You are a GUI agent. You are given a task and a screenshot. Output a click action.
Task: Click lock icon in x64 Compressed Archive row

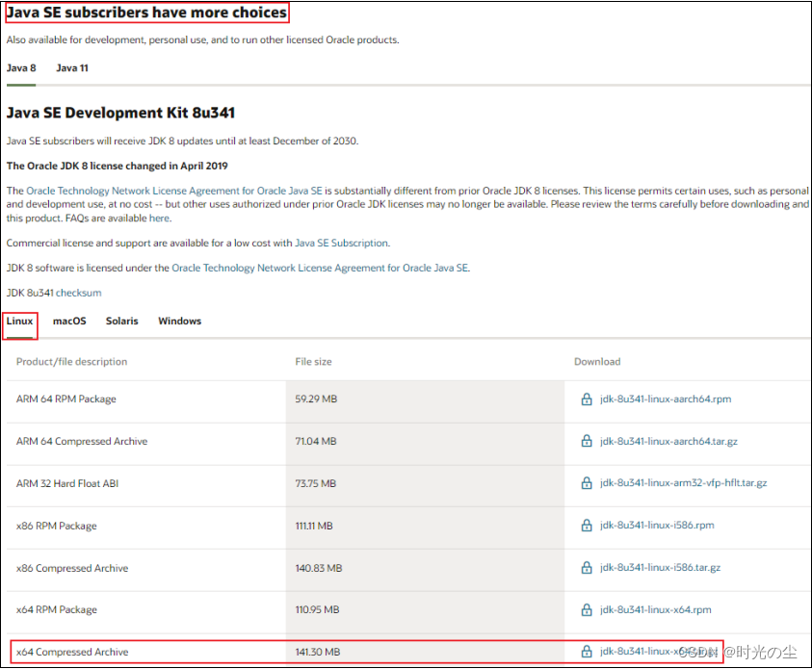pos(587,652)
